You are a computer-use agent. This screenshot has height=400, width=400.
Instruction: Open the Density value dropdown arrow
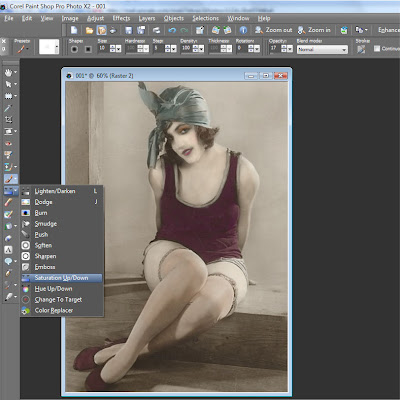tap(201, 49)
